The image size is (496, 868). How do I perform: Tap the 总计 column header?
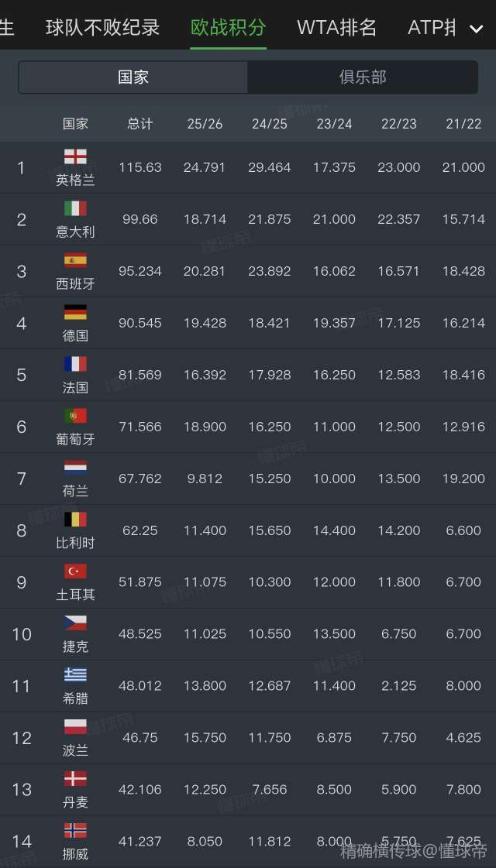pos(140,124)
